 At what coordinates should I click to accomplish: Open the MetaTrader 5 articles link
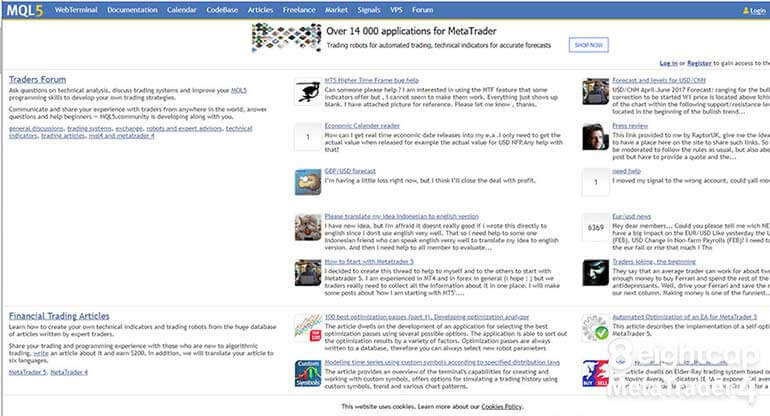tap(28, 372)
